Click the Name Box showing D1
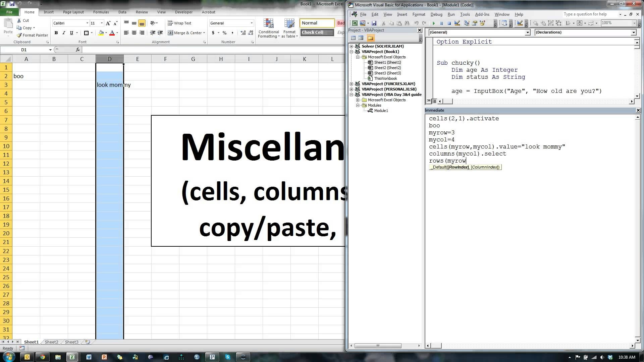Image resolution: width=644 pixels, height=362 pixels. [24, 50]
